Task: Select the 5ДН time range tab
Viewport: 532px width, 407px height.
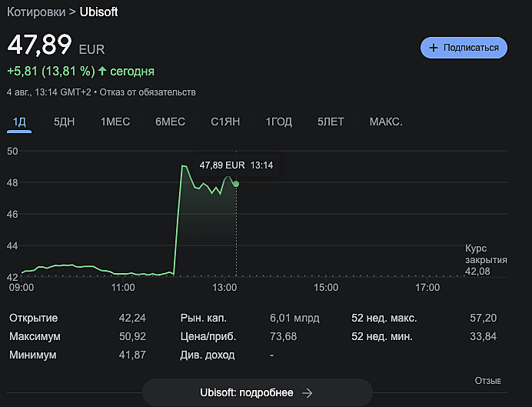Action: pyautogui.click(x=65, y=122)
